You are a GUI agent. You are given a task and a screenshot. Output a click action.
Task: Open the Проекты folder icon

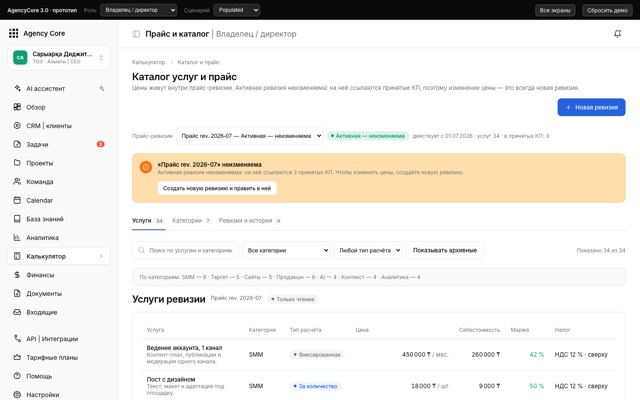[17, 163]
